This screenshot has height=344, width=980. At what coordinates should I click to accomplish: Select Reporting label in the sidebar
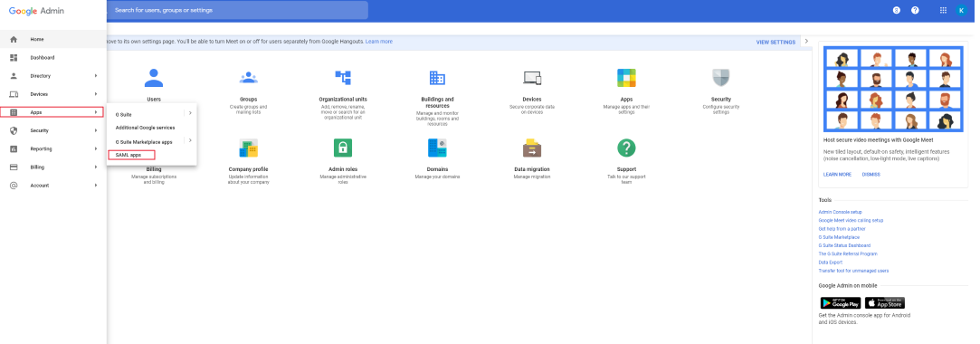click(x=42, y=148)
